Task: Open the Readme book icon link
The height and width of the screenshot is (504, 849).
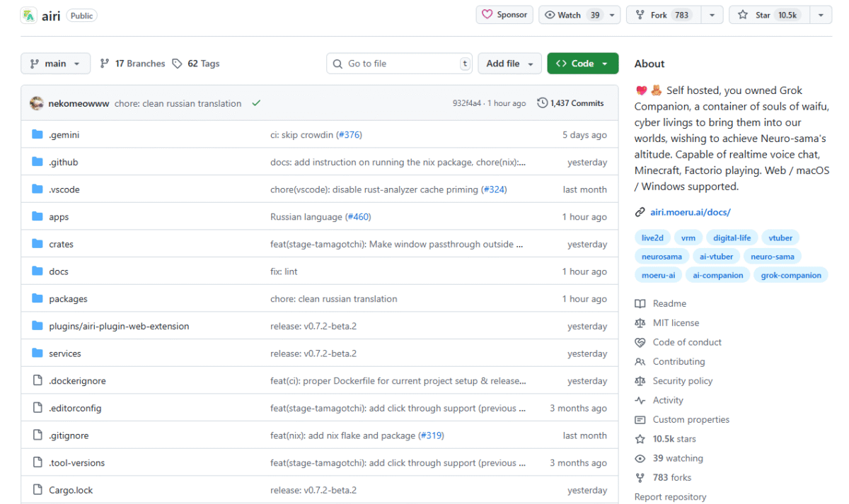Action: (640, 304)
